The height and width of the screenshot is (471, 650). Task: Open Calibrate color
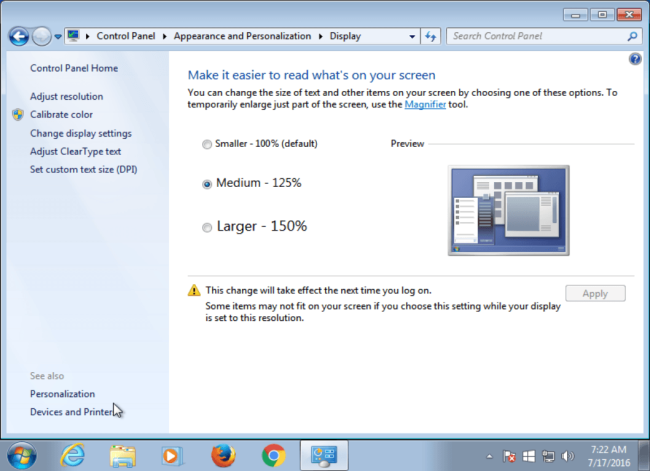click(x=61, y=114)
